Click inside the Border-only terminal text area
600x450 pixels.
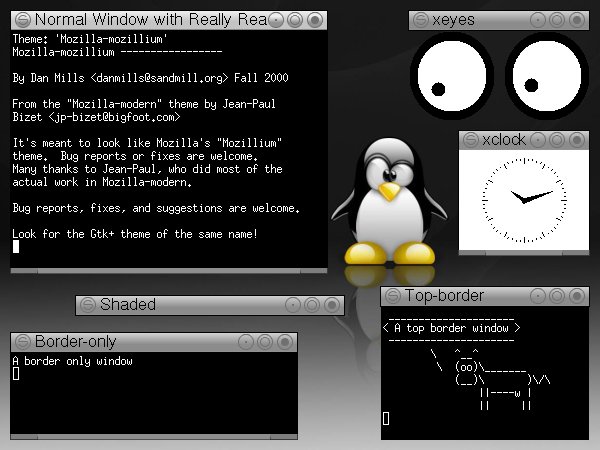[154, 393]
